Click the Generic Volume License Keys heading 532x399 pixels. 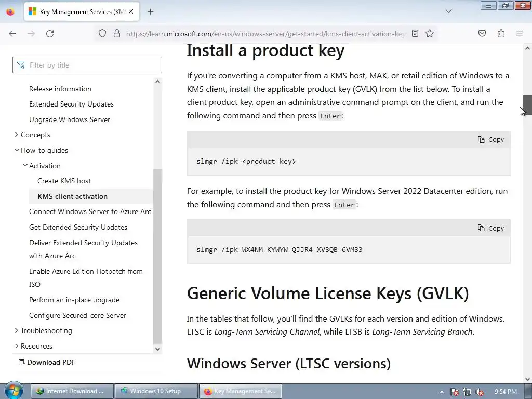[328, 293]
